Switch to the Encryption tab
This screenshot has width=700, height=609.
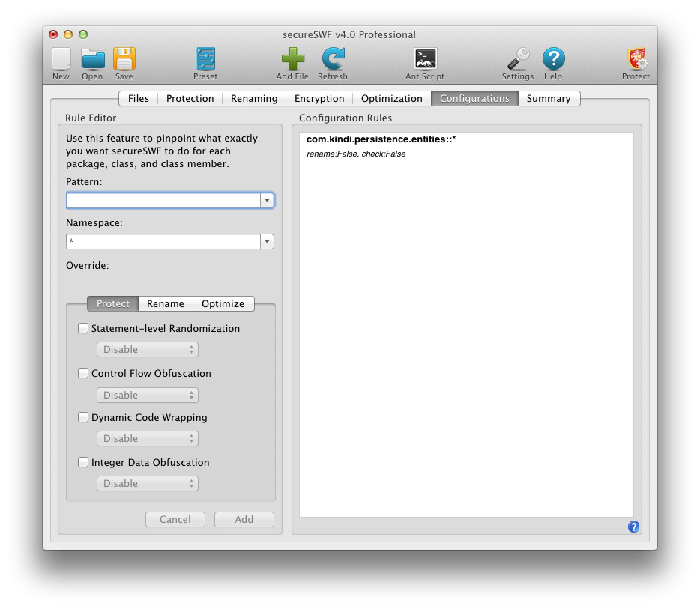click(x=319, y=99)
